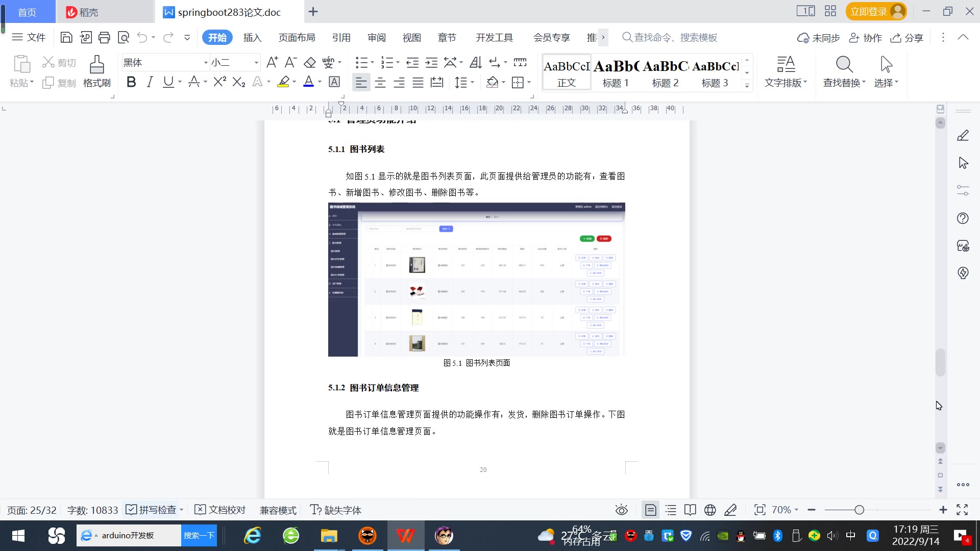
Task: Click the zoom slider handle in status bar
Action: 859,510
